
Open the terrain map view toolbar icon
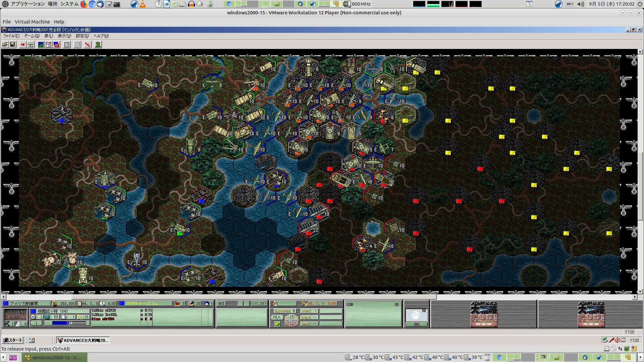41,45
